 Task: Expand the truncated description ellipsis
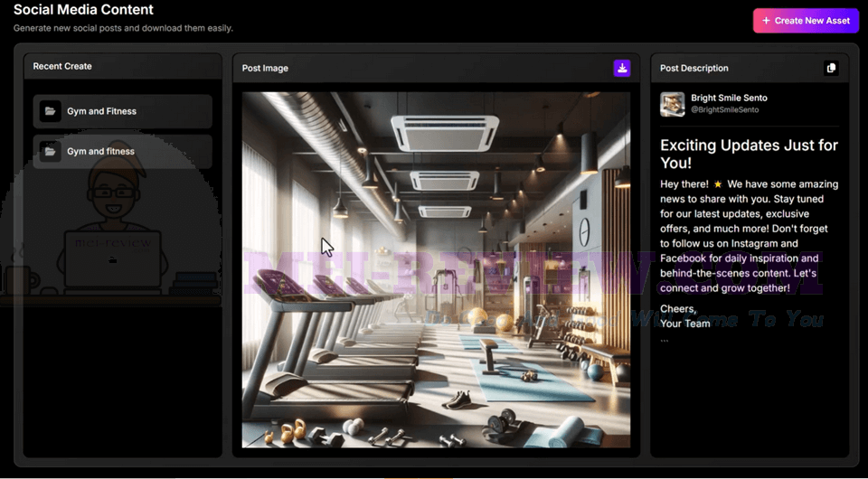tap(665, 339)
